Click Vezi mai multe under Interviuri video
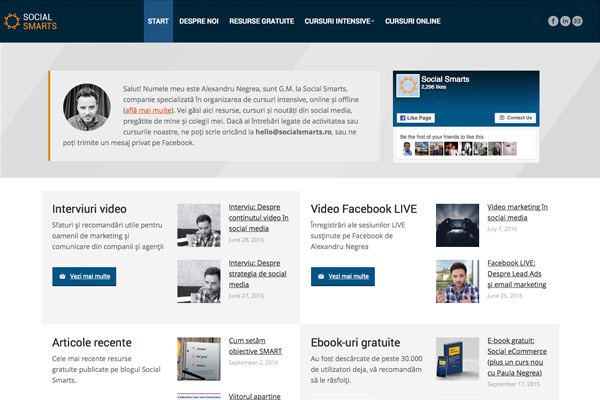This screenshot has width=600, height=400. point(84,276)
